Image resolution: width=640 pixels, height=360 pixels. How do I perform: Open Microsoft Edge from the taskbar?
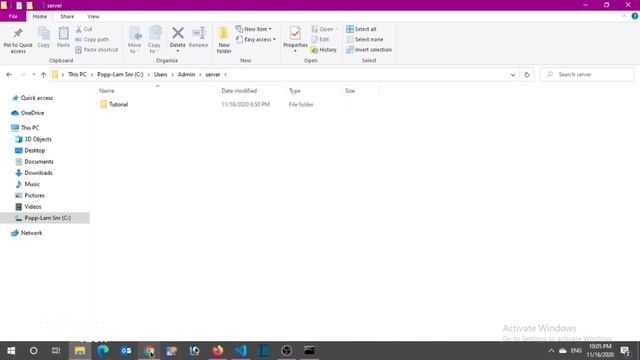pyautogui.click(x=103, y=350)
